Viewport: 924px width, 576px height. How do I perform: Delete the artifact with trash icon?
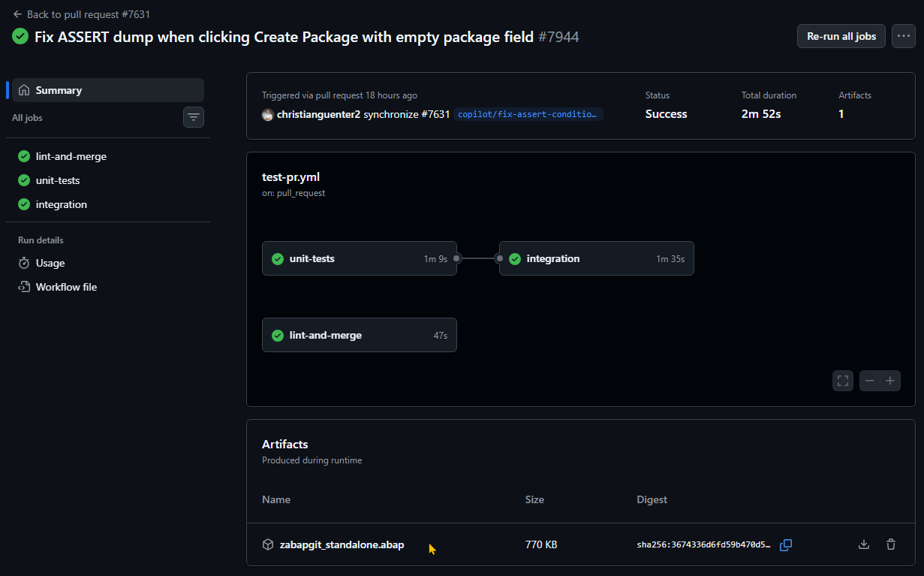[x=891, y=544]
